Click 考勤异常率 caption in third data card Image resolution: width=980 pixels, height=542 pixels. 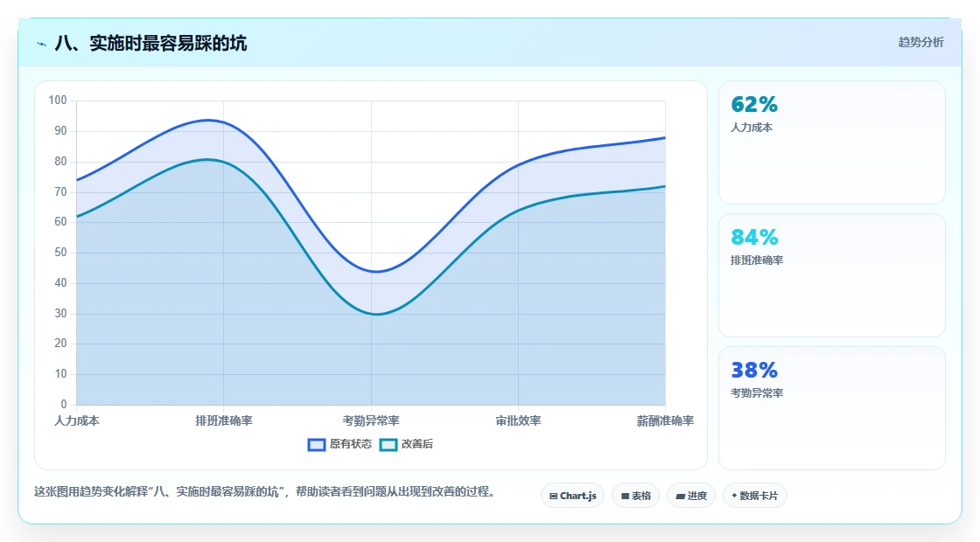click(757, 393)
